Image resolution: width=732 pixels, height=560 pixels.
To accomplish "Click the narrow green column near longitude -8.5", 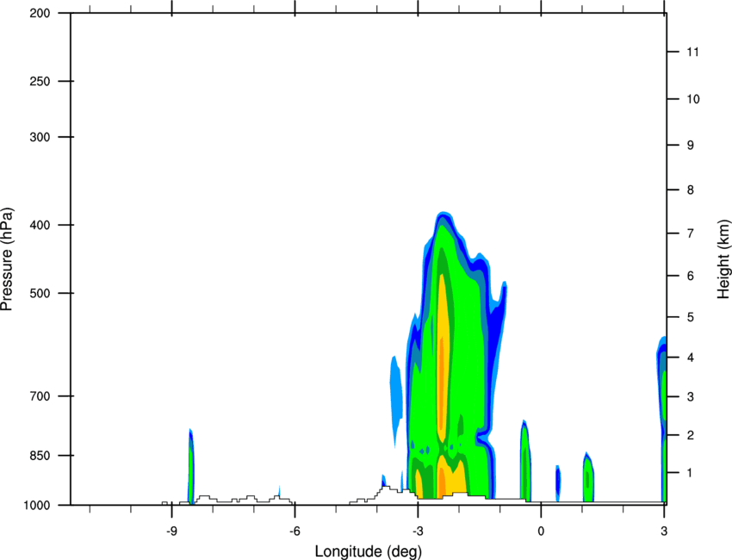I will [x=190, y=467].
